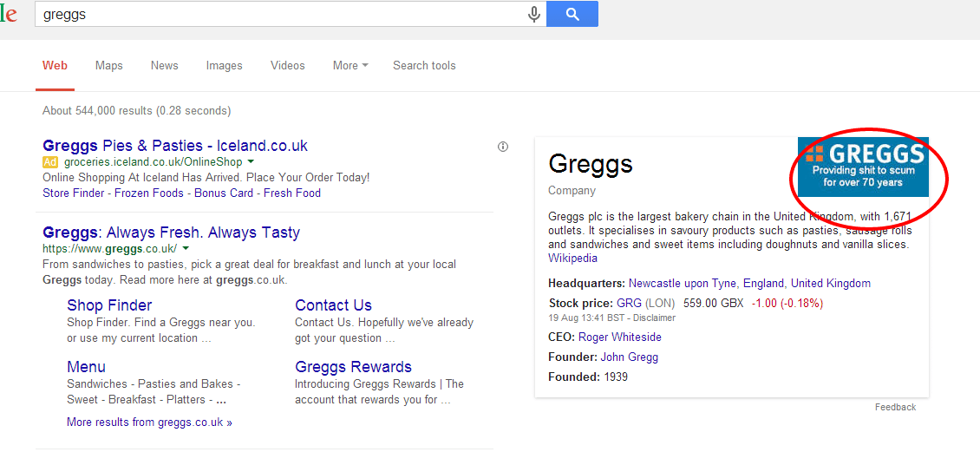Expand the More search menu
This screenshot has width=980, height=452.
[x=350, y=66]
